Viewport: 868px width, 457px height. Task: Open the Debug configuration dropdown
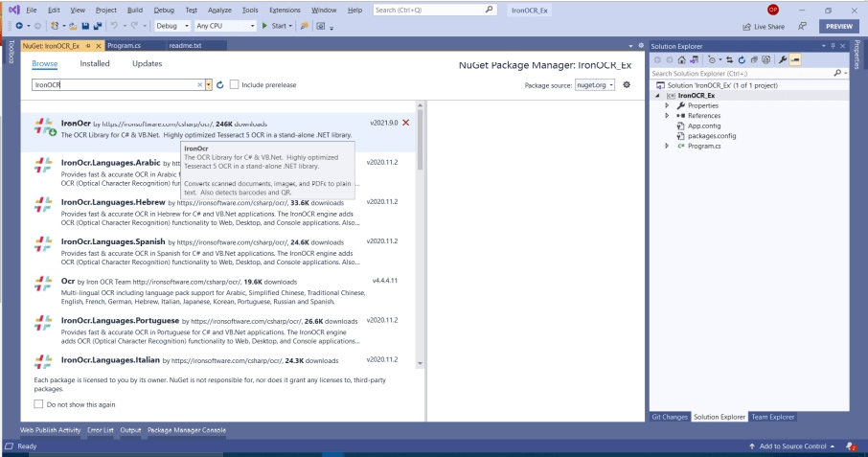click(x=187, y=26)
